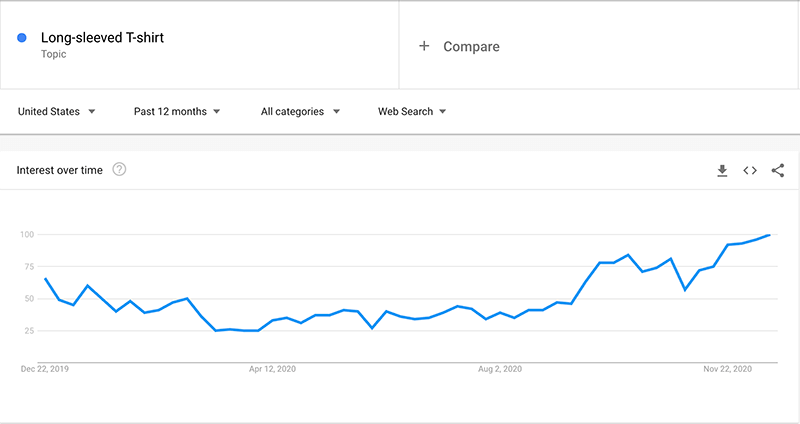This screenshot has height=424, width=800.
Task: Open the embed code icon
Action: 749,170
